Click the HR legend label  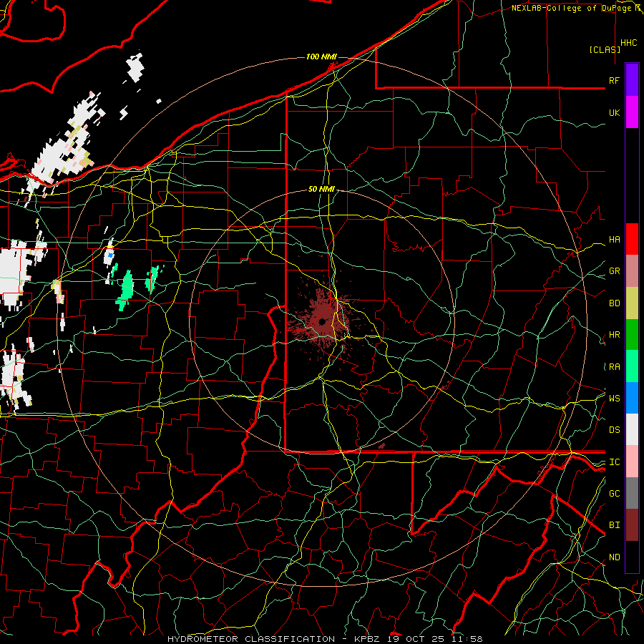[x=615, y=335]
